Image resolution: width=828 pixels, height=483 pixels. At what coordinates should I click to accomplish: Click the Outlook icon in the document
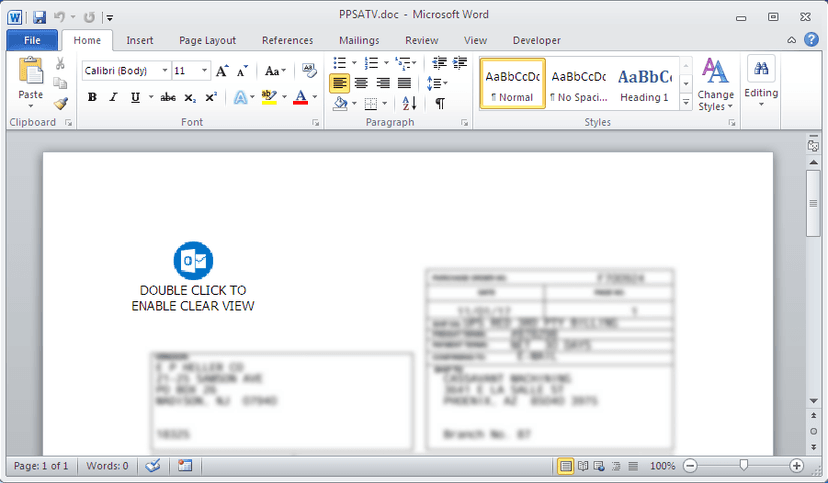(193, 261)
